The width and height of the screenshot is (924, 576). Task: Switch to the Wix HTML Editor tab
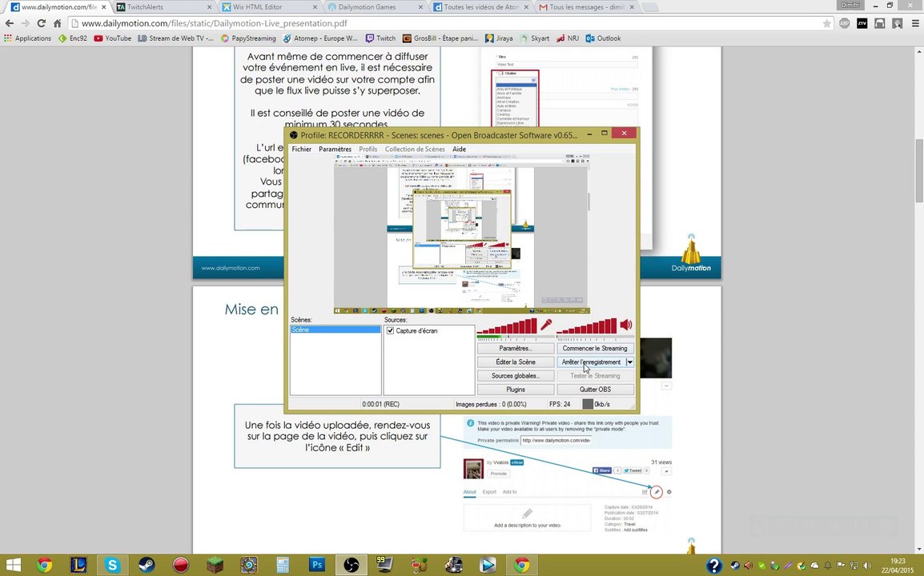click(268, 7)
